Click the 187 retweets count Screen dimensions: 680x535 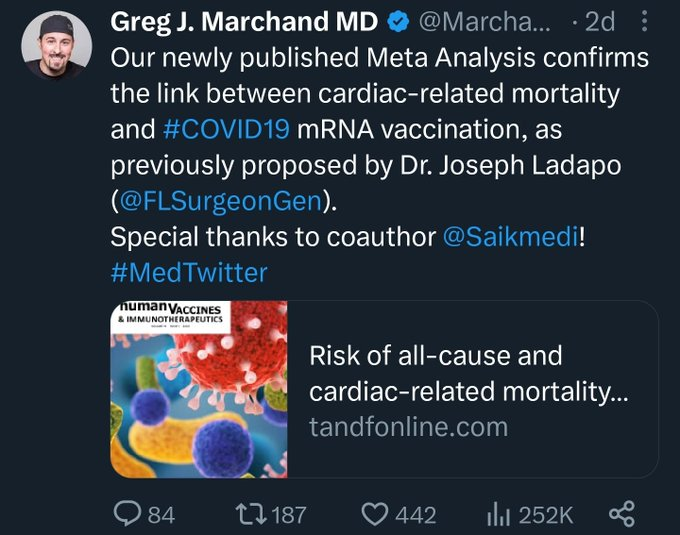click(x=289, y=514)
